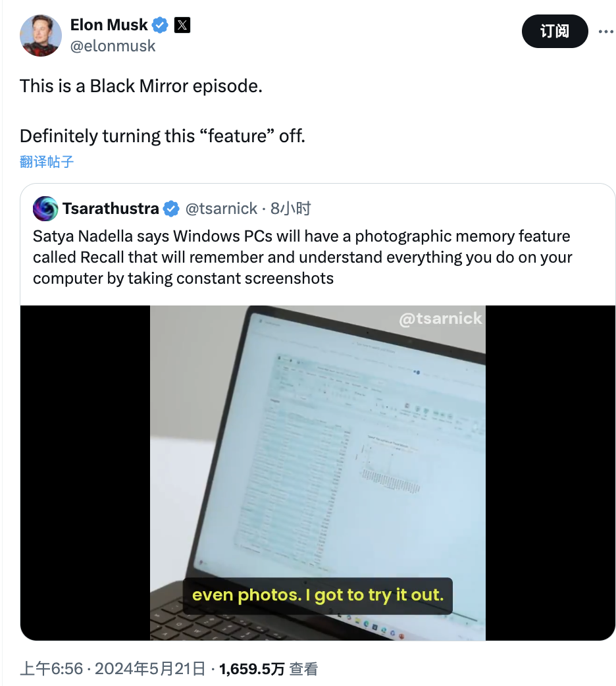Click the 1,659.5万 查看 view count
616x686 pixels.
tap(269, 668)
